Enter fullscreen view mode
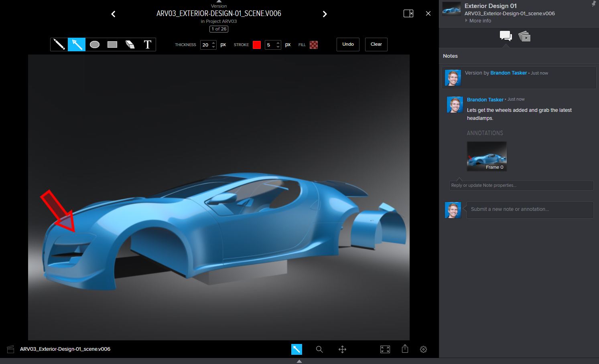Viewport: 599px width, 364px height. pos(385,349)
